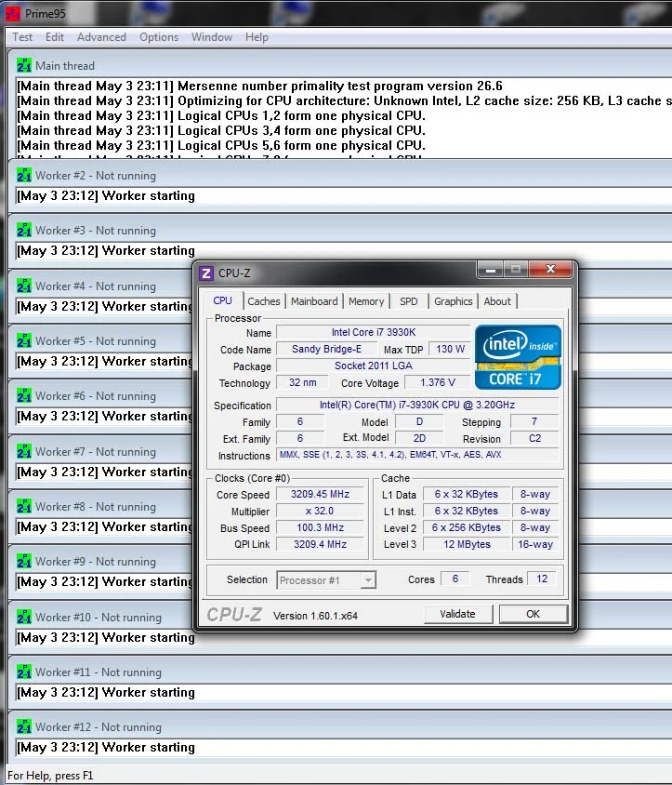Click the Core Speed value 3209.45 MHz

click(x=320, y=494)
